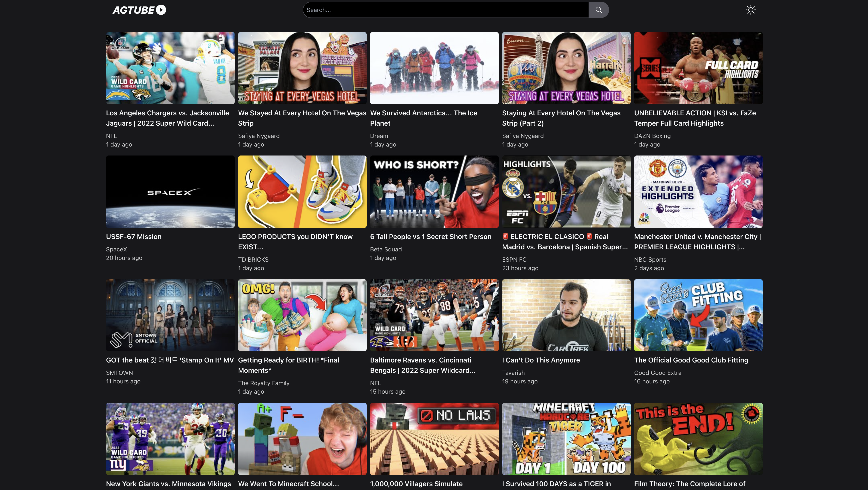Click title We Stayed At Every Hotel On The Vegas Strip
Screen dimensions: 868x490
pos(302,118)
